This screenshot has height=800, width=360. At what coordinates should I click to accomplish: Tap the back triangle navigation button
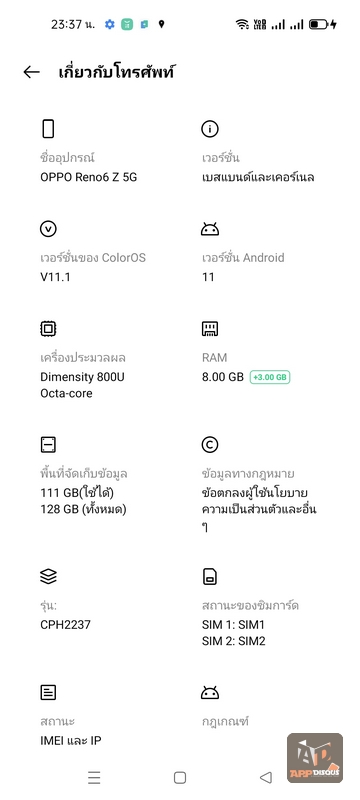click(265, 778)
